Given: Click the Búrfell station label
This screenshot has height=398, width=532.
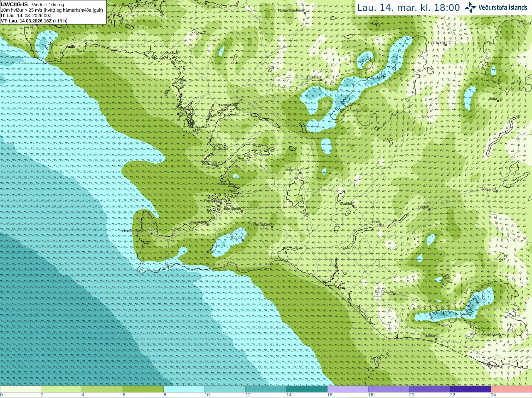Looking at the screenshot, I should point(423,207).
